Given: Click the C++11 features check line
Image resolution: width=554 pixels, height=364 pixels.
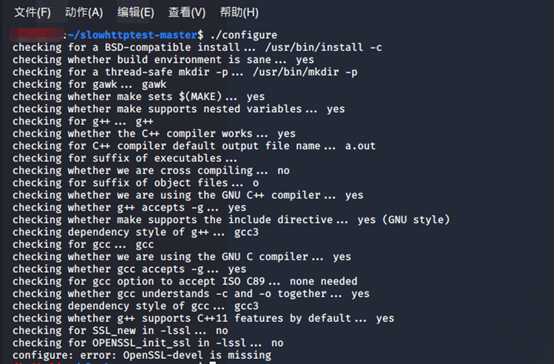Looking at the screenshot, I should coord(203,318).
